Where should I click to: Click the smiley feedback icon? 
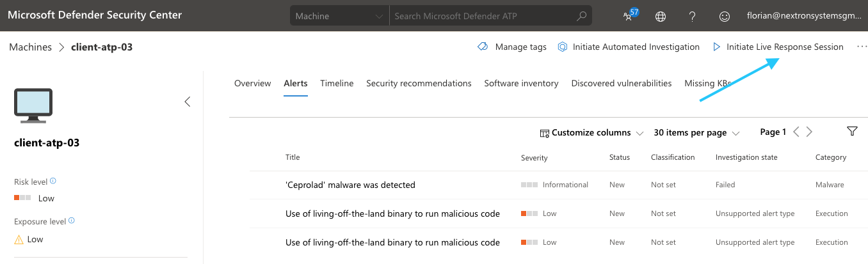click(x=725, y=16)
